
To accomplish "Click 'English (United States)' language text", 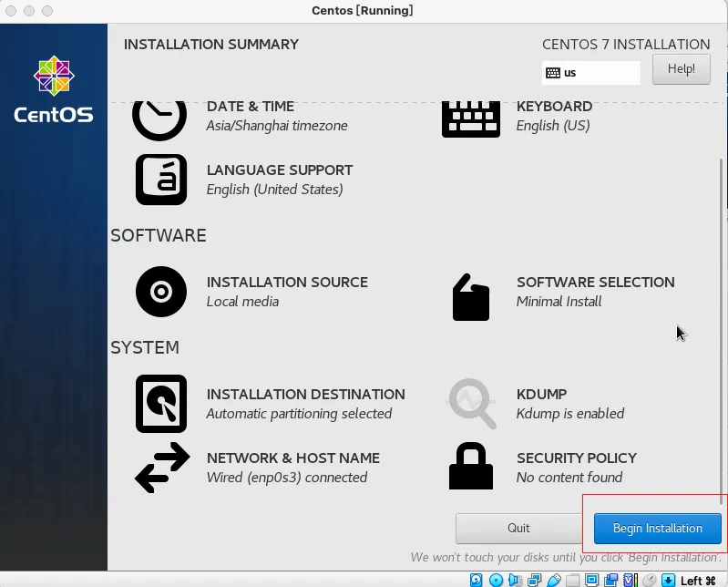I will click(275, 190).
